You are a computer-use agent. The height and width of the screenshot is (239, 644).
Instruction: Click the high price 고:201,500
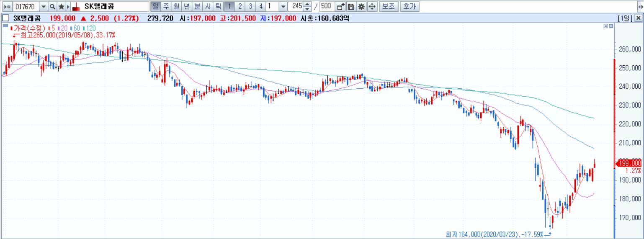(238, 18)
